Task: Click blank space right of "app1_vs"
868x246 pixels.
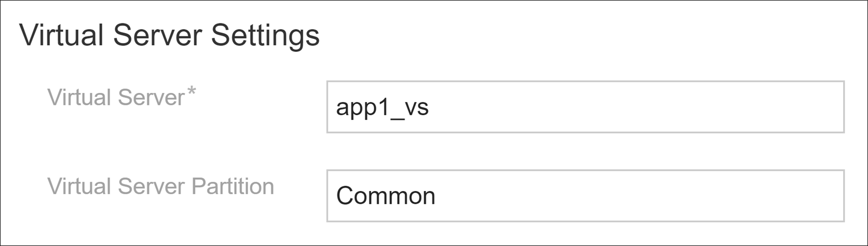Action: point(623,107)
